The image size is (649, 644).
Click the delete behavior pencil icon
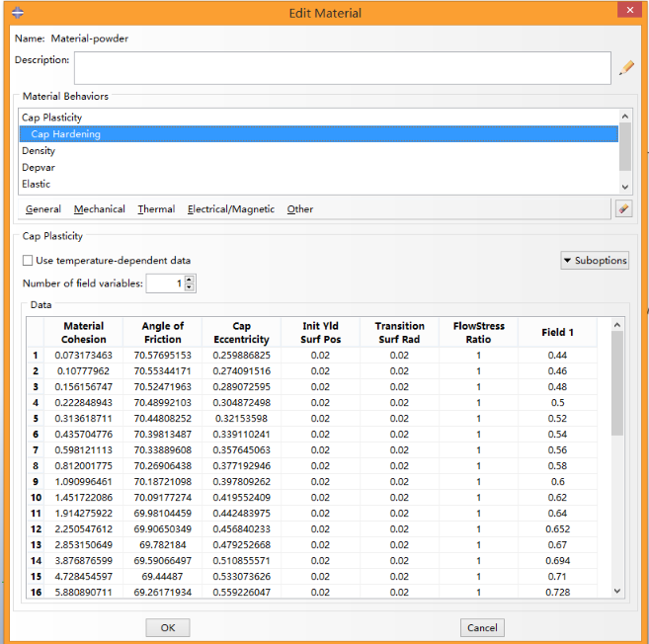[622, 208]
